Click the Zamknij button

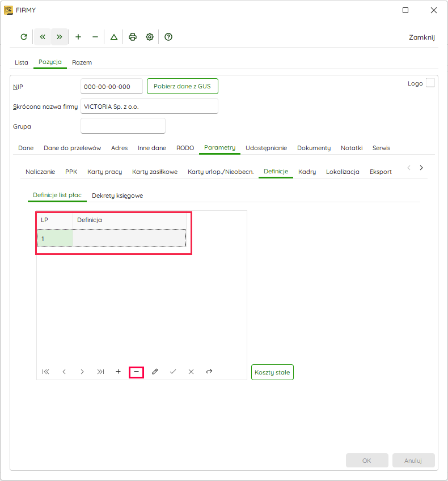[x=421, y=37]
